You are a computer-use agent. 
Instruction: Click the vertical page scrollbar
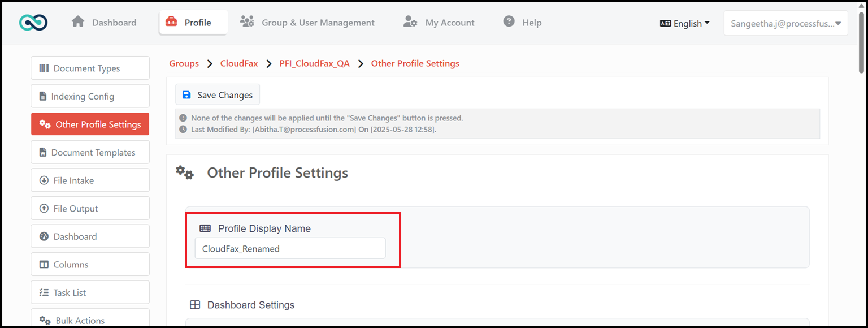[x=861, y=164]
